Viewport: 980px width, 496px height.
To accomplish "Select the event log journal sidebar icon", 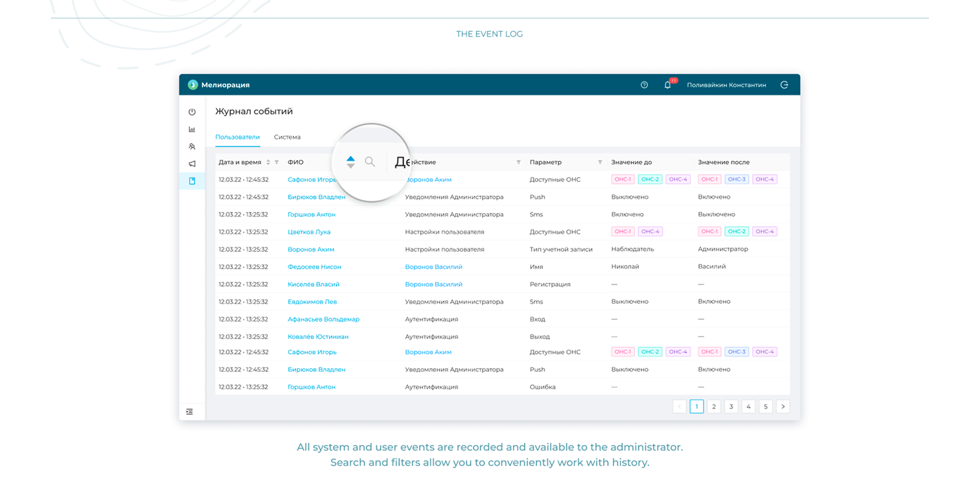I will coord(192,181).
